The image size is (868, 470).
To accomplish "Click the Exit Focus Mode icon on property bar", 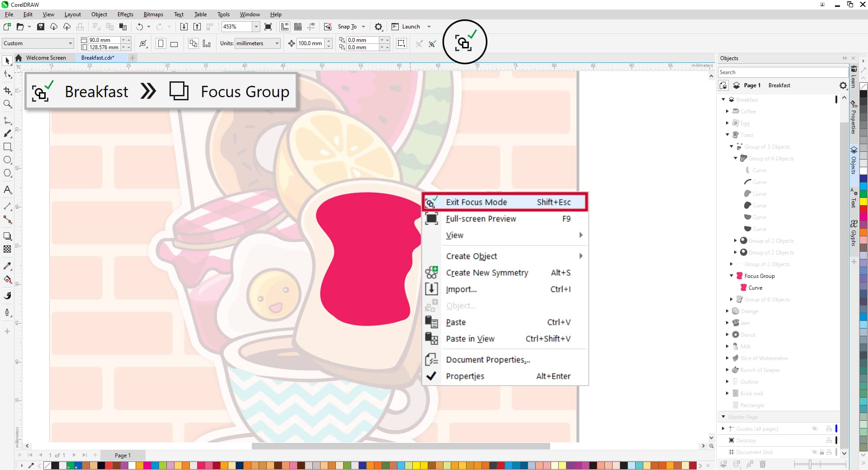I will pos(432,43).
